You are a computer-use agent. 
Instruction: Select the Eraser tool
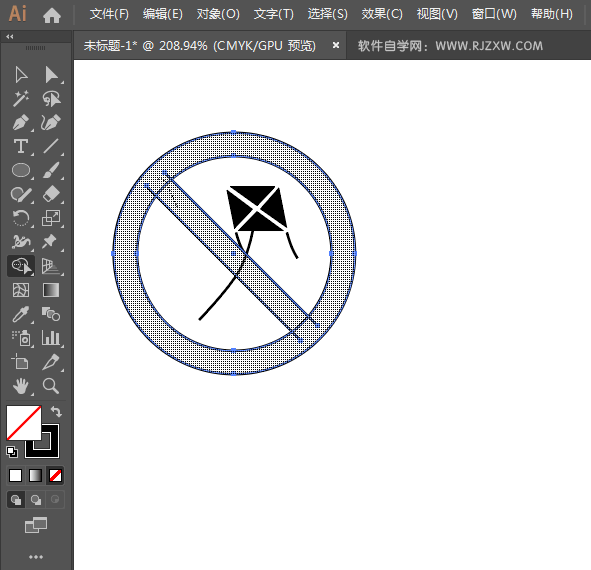pos(51,195)
